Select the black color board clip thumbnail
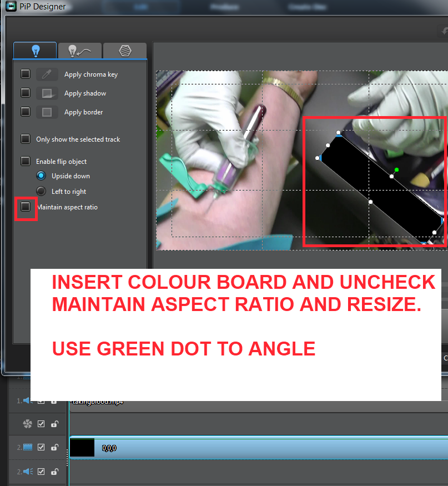 (x=82, y=448)
